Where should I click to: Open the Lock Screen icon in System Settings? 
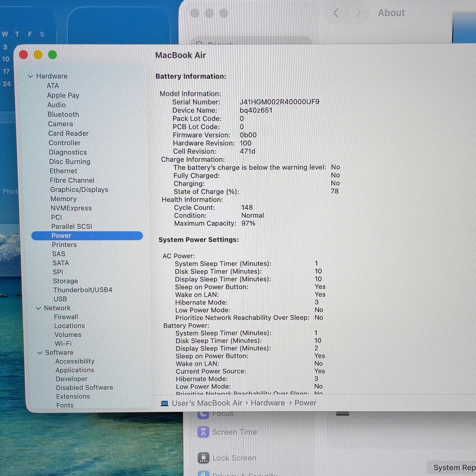tap(203, 458)
